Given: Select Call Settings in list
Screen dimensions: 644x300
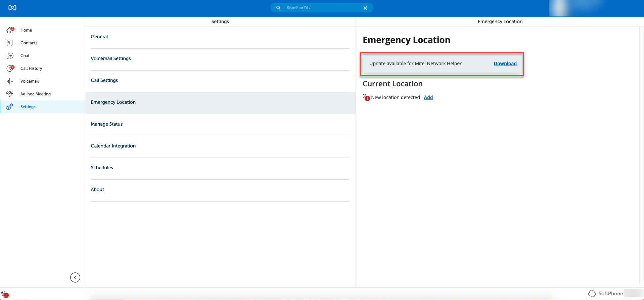Looking at the screenshot, I should 104,80.
